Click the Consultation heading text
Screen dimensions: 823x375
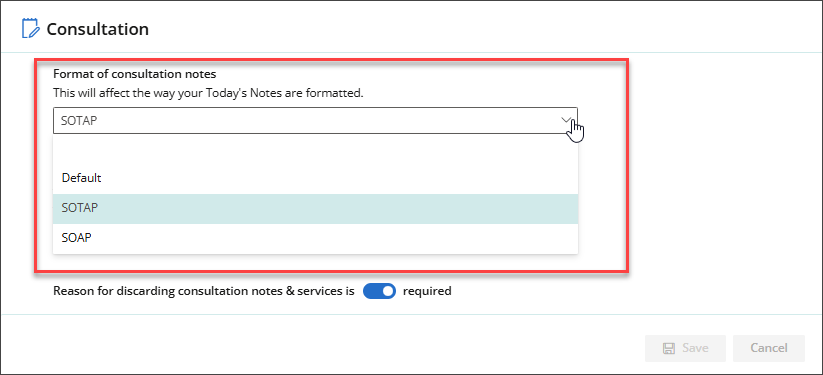coord(98,29)
